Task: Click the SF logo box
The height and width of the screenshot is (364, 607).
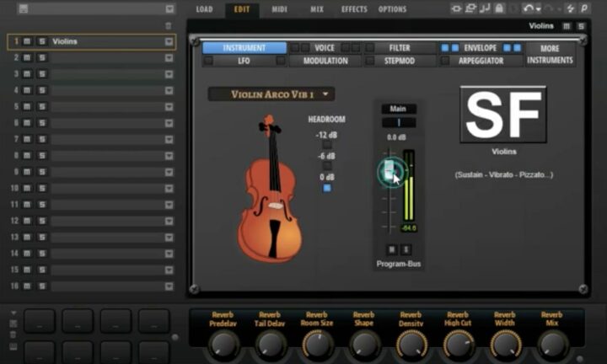Action: [503, 114]
